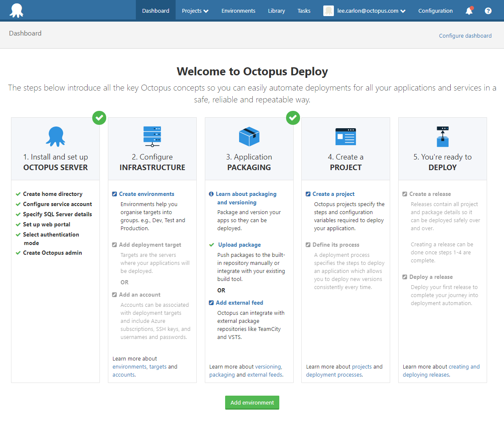504x424 pixels.
Task: Click the green tick beside Upload package
Action: pos(212,245)
